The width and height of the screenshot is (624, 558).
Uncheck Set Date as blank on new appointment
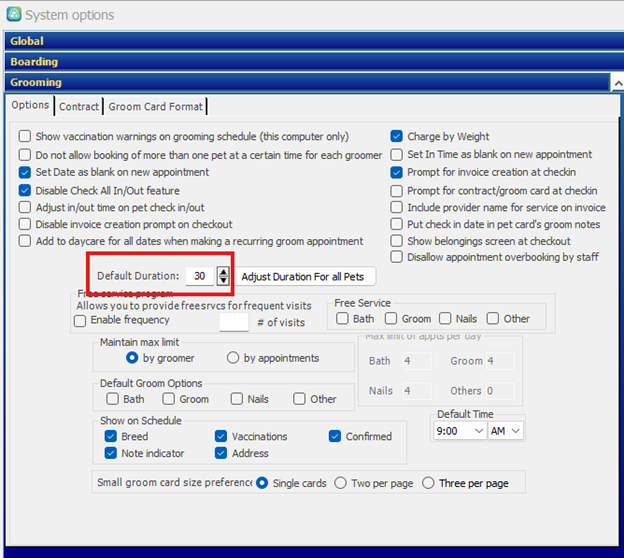pyautogui.click(x=25, y=172)
